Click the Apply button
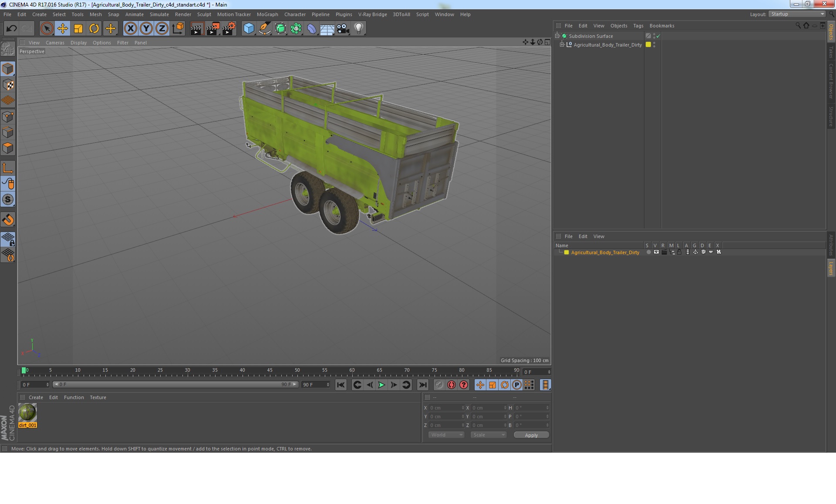 click(531, 435)
